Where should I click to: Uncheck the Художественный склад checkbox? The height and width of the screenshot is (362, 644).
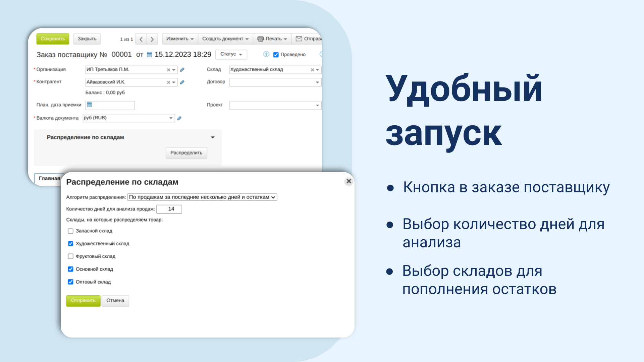[70, 244]
